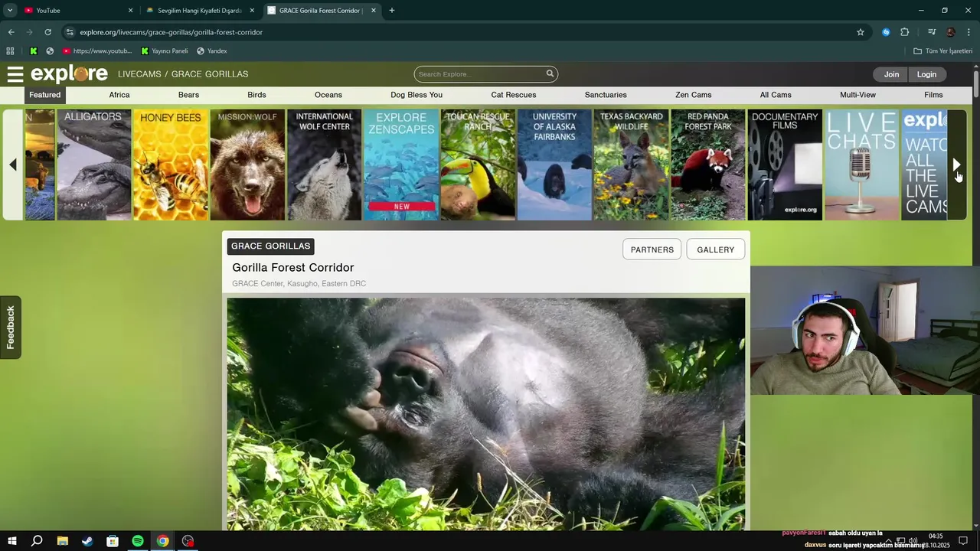Open the Alligators thumbnail

(x=93, y=165)
